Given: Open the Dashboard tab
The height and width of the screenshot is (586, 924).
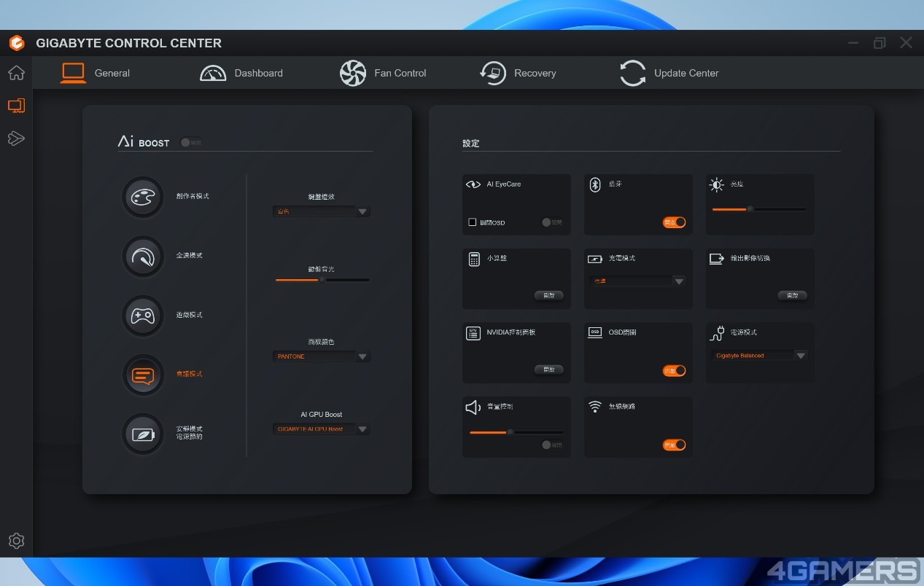Looking at the screenshot, I should [241, 73].
